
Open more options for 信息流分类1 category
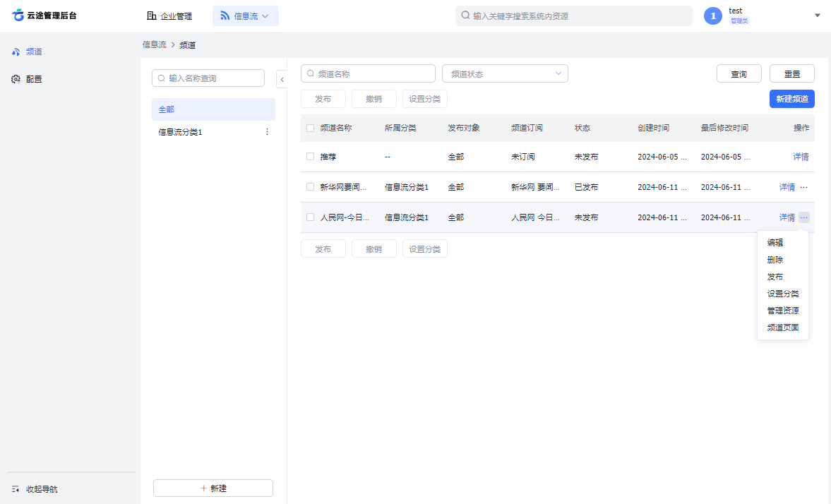point(267,132)
